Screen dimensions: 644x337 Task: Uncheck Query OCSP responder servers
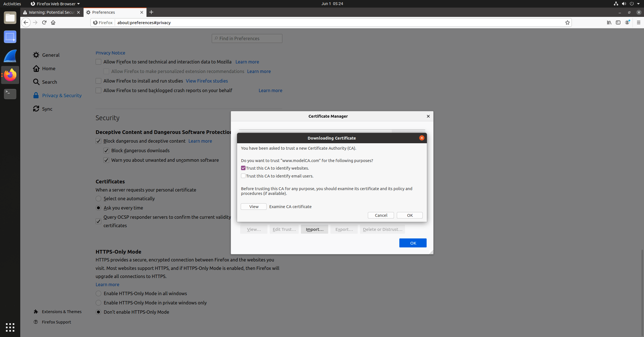[x=98, y=221]
